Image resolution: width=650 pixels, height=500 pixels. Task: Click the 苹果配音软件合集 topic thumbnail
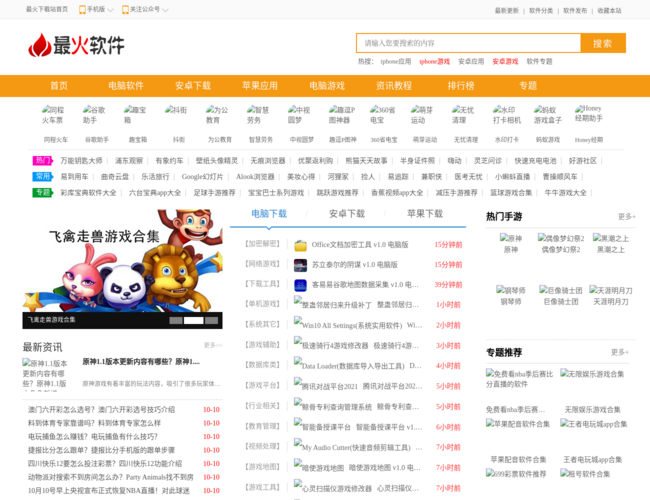pyautogui.click(x=518, y=424)
